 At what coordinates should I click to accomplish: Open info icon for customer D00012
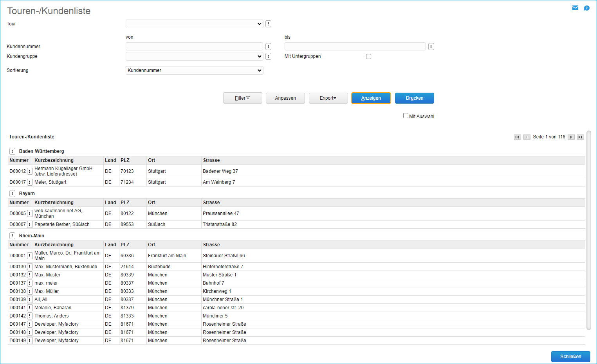[x=30, y=171]
